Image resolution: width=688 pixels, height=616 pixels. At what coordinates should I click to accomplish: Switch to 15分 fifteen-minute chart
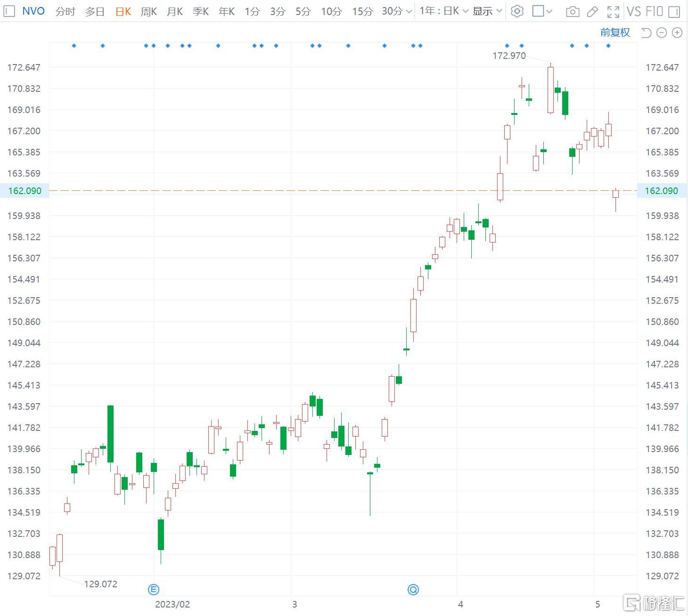[362, 11]
